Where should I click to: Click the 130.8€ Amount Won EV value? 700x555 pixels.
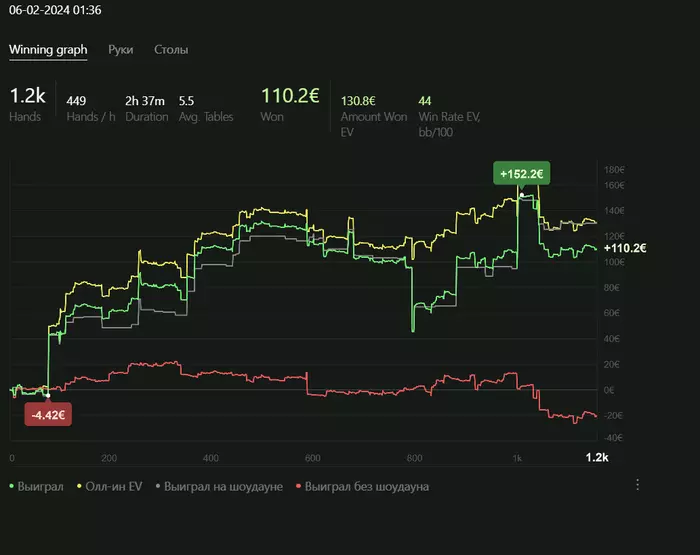click(x=358, y=101)
